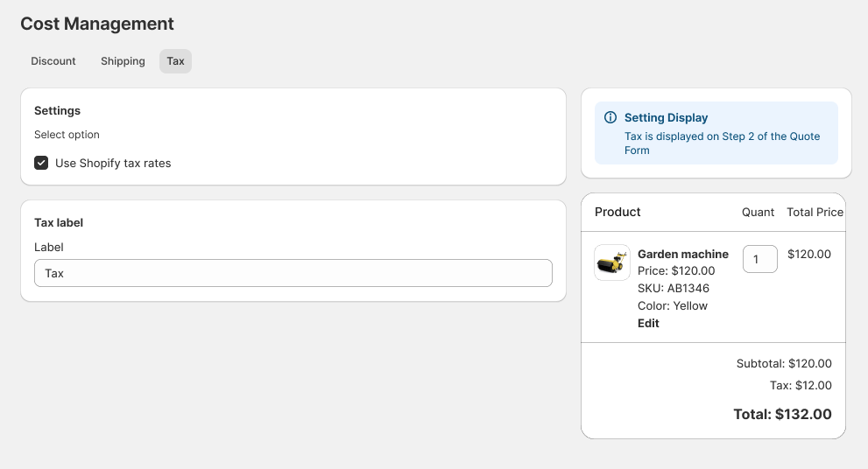Click the SKU: AB1346 text
The width and height of the screenshot is (868, 469).
tap(674, 288)
